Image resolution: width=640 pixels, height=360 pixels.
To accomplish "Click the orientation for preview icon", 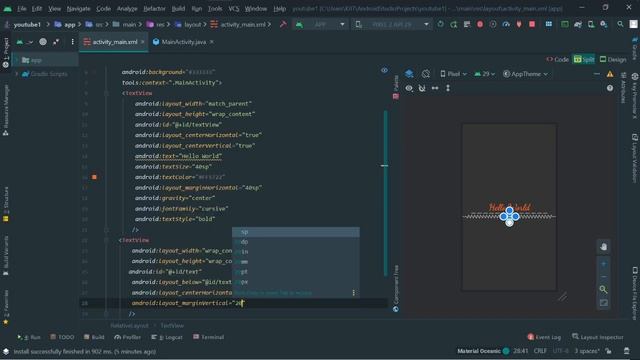I will 426,74.
